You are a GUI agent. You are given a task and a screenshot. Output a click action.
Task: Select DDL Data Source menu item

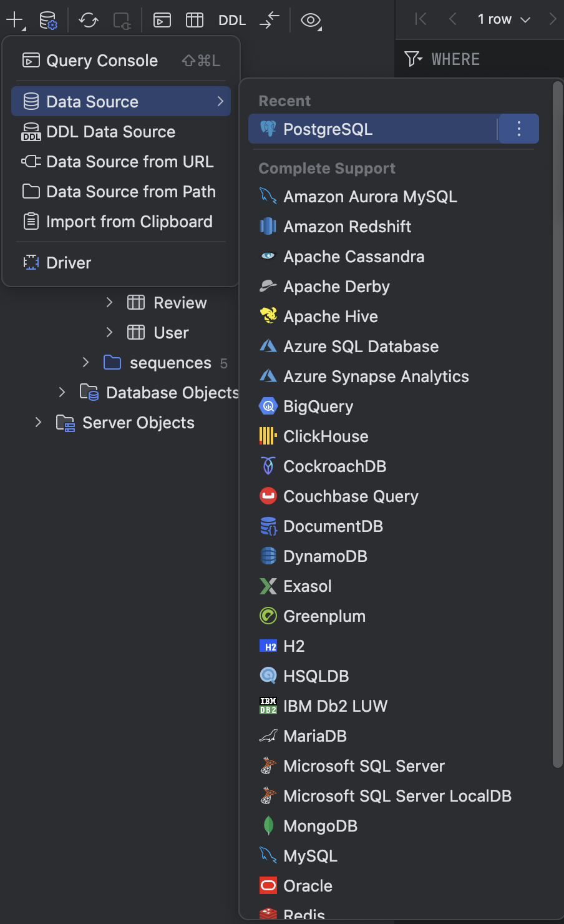click(x=121, y=132)
